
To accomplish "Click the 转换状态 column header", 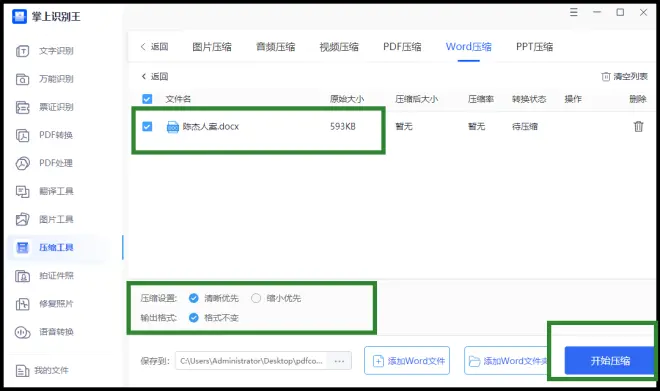I will tap(529, 99).
